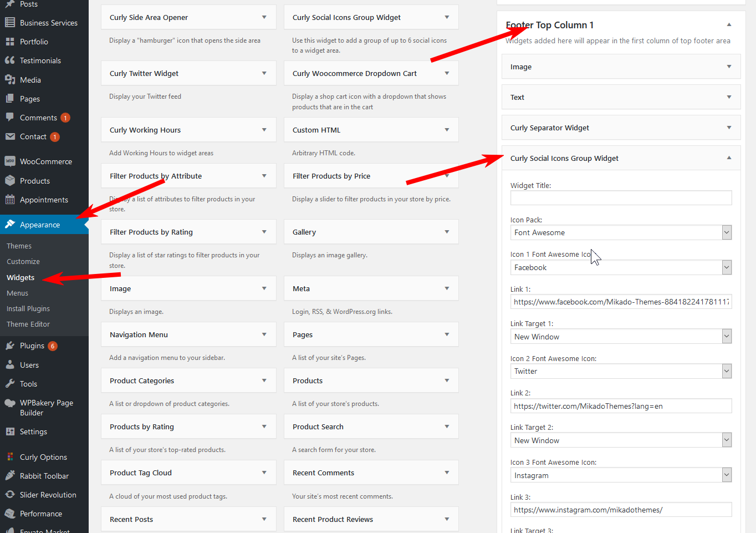Screen dimensions: 756x533
Task: Click the Plugins update badge showing 6
Action: coord(53,346)
